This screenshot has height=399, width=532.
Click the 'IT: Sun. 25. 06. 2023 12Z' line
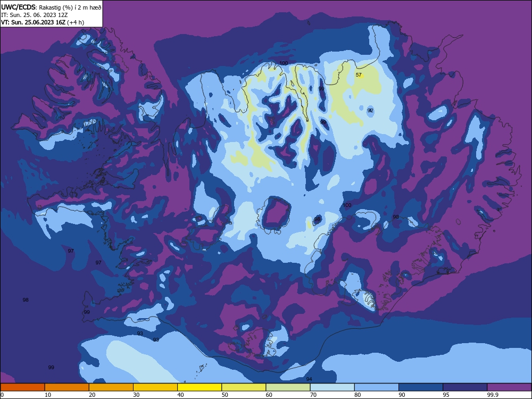(35, 15)
